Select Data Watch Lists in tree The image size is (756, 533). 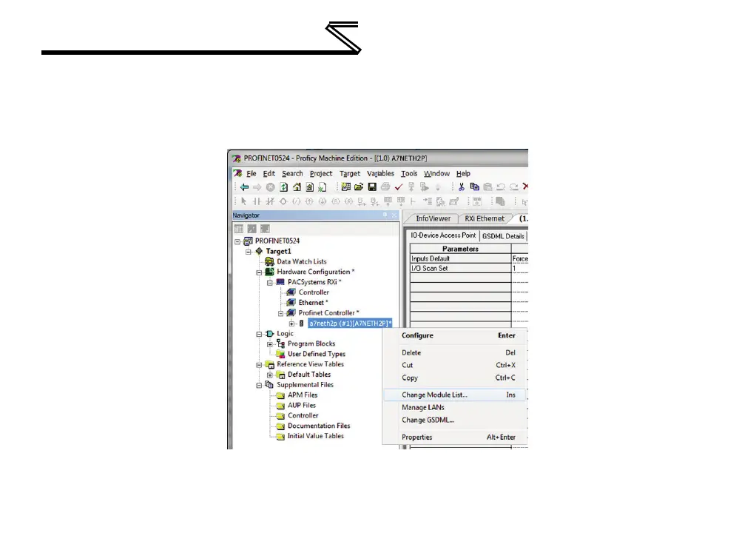pyautogui.click(x=301, y=261)
